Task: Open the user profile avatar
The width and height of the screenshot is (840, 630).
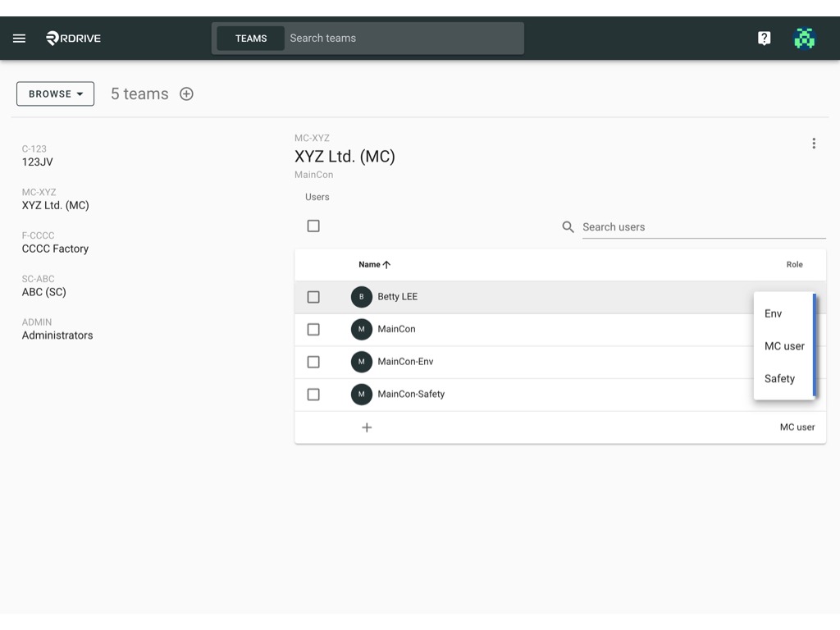Action: [804, 39]
